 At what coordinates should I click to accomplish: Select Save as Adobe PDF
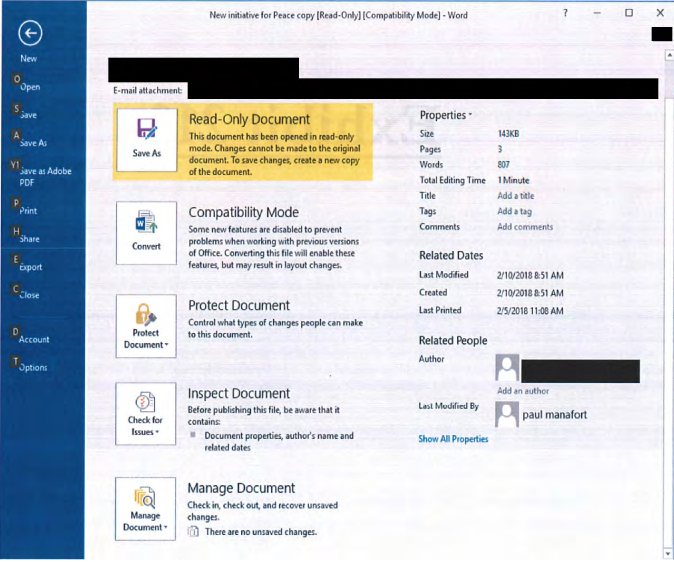click(x=45, y=177)
